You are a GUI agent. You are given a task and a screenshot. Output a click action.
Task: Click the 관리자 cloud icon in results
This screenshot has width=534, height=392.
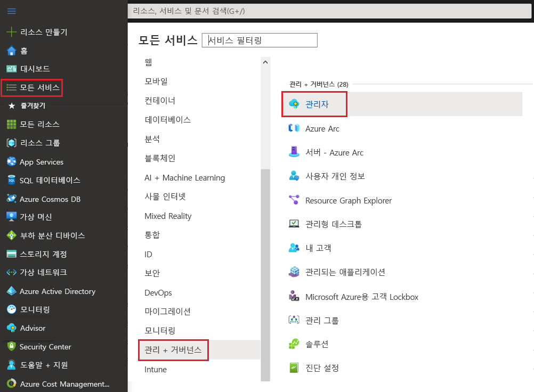coord(294,104)
